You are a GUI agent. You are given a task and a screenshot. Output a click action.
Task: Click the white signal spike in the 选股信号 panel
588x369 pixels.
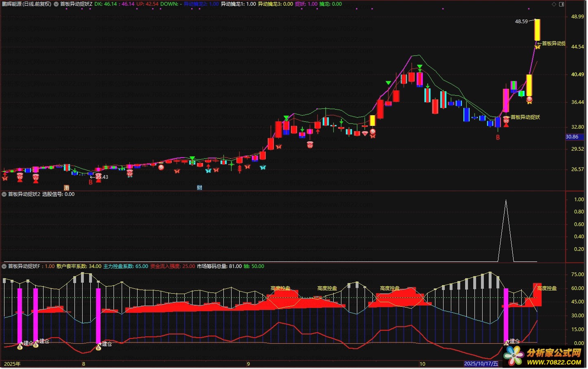coord(506,231)
